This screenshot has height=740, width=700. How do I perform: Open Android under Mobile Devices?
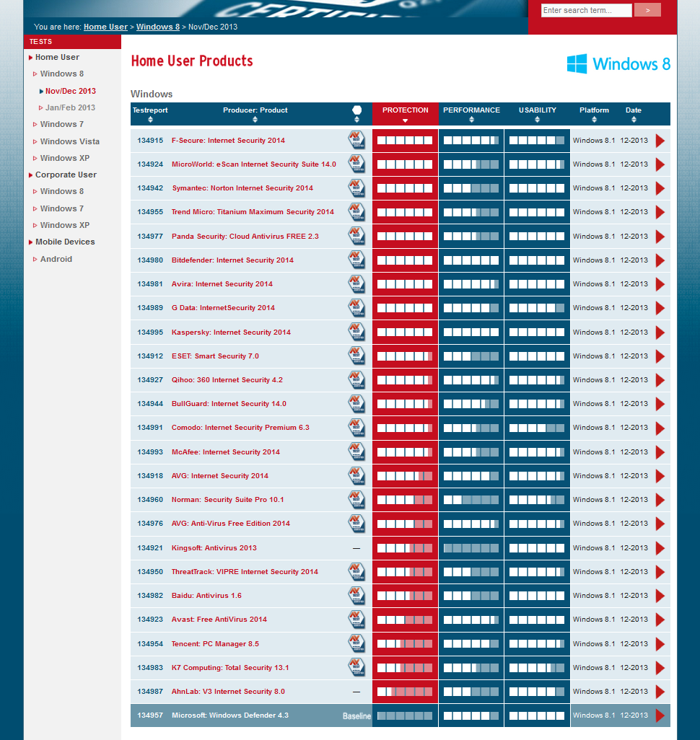pos(56,259)
